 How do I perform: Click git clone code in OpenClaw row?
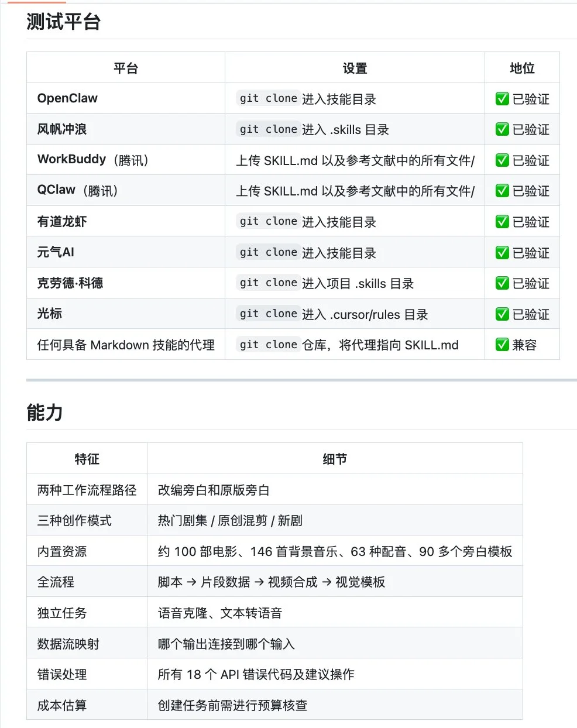(x=268, y=98)
